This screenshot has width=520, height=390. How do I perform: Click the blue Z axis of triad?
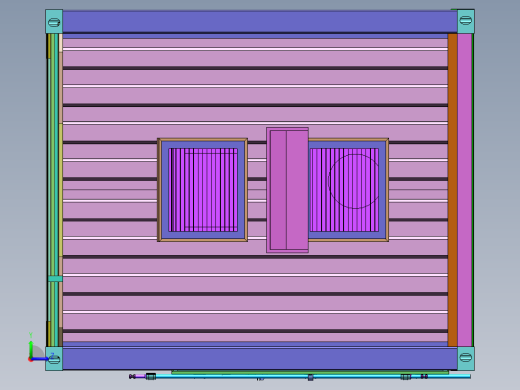tap(40, 359)
